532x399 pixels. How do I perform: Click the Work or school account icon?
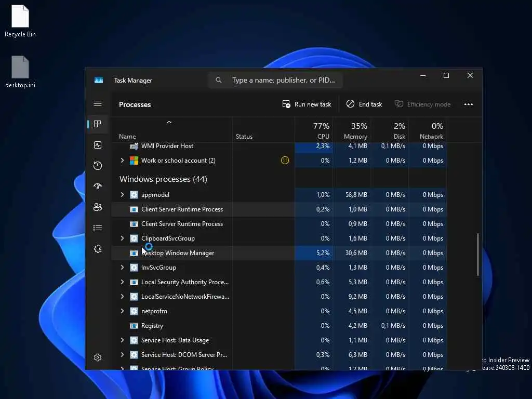click(134, 161)
